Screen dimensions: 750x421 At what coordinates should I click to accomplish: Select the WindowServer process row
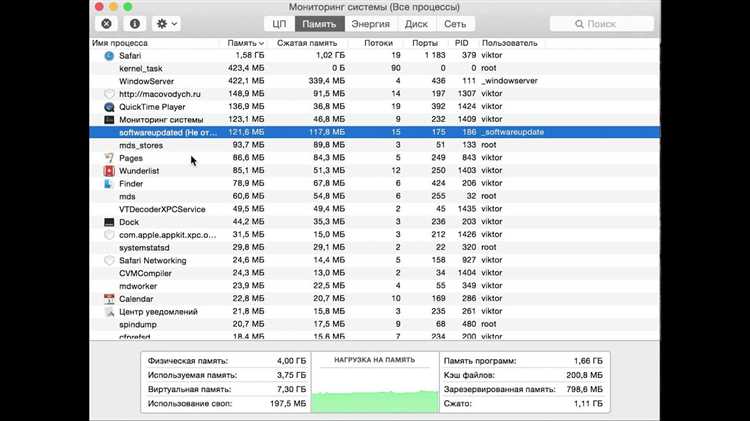point(375,81)
